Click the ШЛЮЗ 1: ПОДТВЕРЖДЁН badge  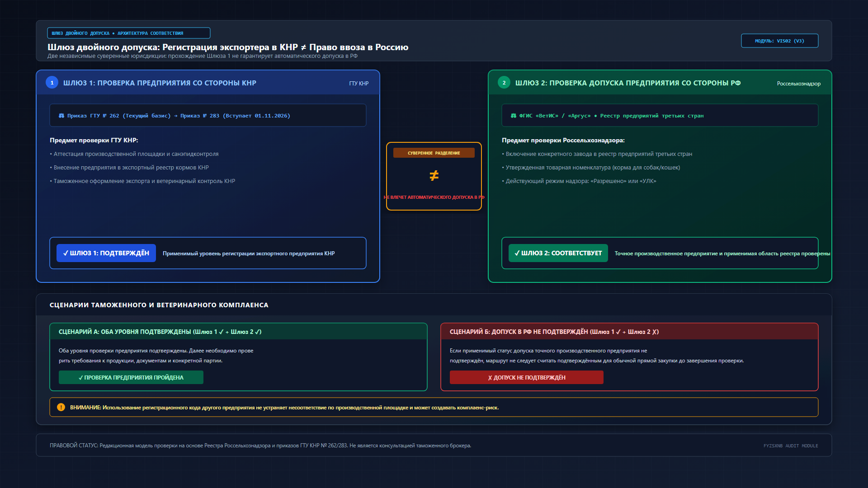coord(106,253)
